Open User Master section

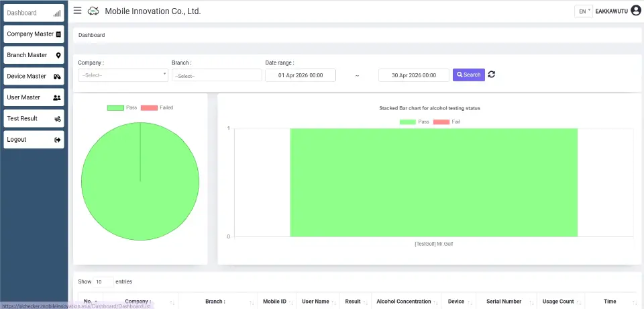[x=34, y=97]
